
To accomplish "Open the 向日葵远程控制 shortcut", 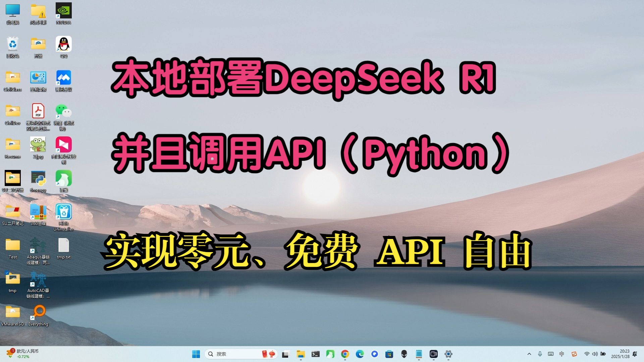I will [x=63, y=150].
